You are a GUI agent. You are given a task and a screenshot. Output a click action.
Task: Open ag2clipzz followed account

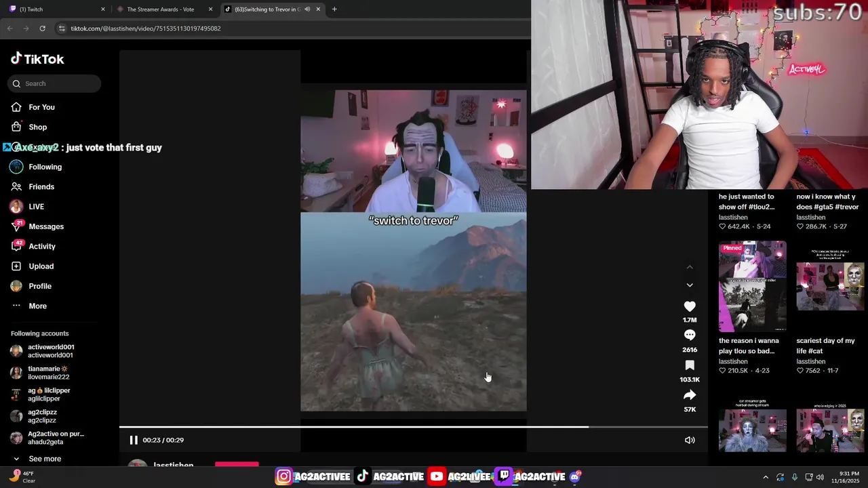point(34,416)
